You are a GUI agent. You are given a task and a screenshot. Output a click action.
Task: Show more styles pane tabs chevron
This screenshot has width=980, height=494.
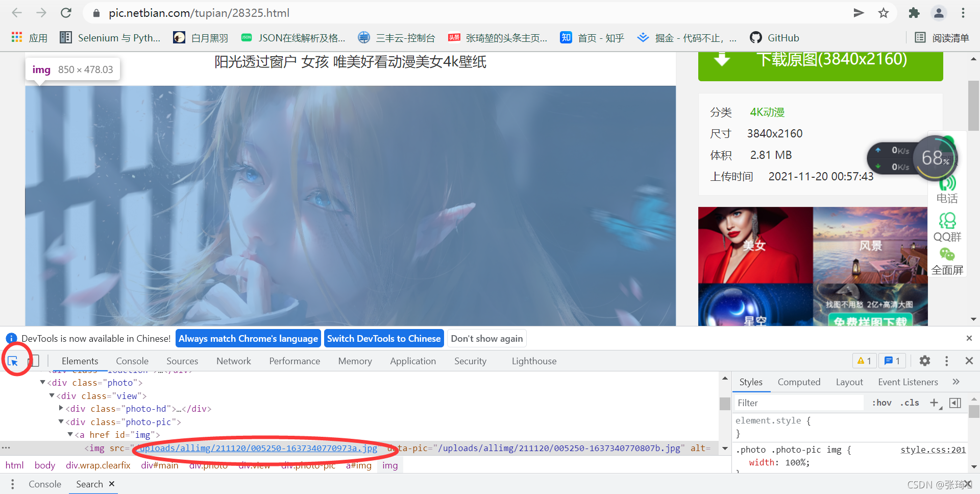point(956,382)
